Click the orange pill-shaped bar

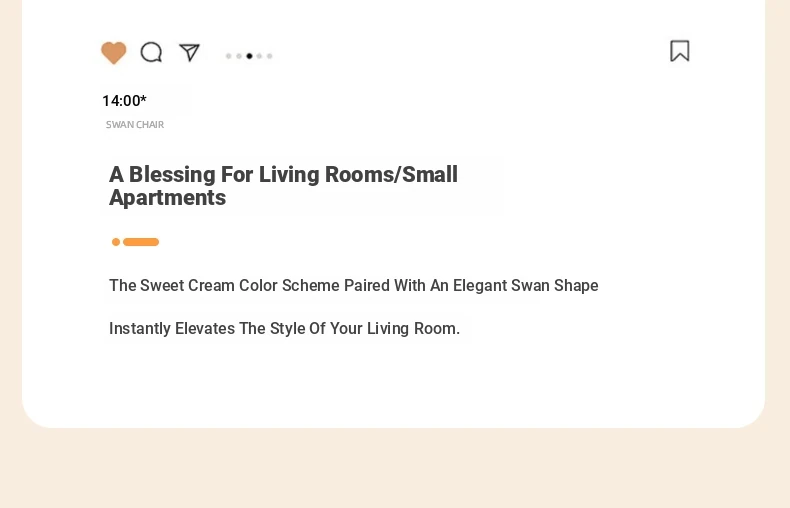click(141, 242)
